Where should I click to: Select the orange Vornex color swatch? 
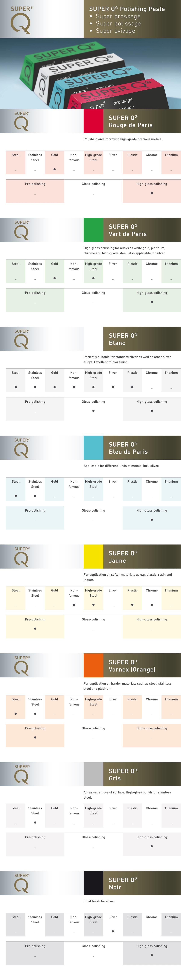(93, 665)
